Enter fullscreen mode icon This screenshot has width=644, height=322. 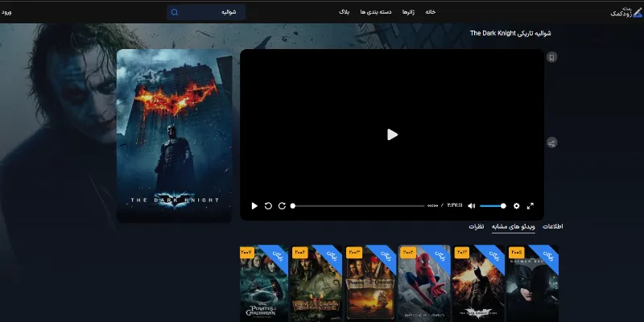click(x=530, y=206)
